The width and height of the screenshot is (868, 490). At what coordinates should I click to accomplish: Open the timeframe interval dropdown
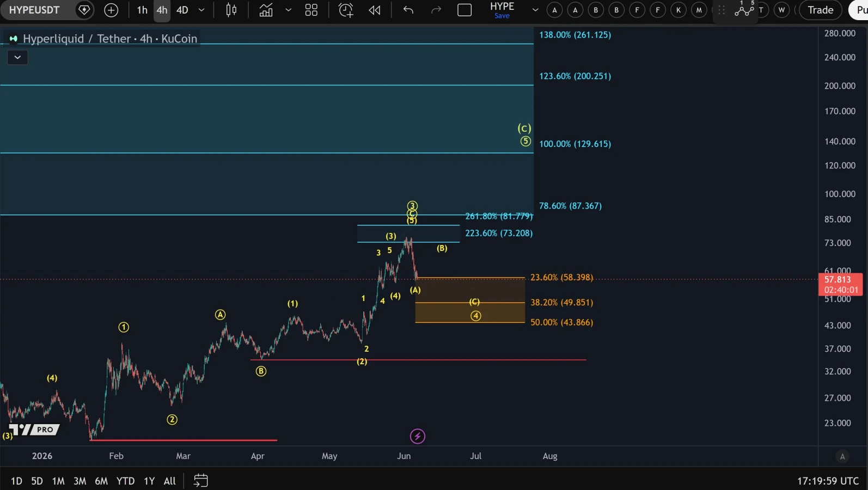tap(201, 10)
